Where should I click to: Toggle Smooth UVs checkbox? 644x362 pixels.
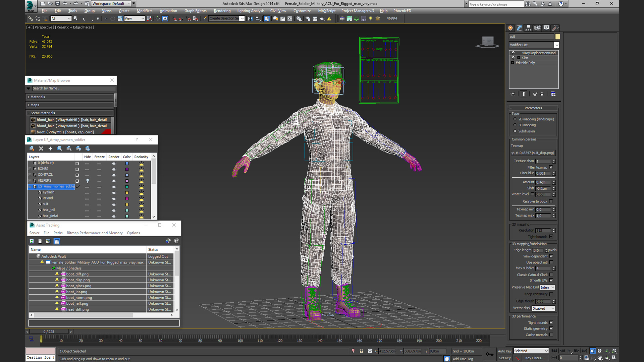[x=551, y=280]
